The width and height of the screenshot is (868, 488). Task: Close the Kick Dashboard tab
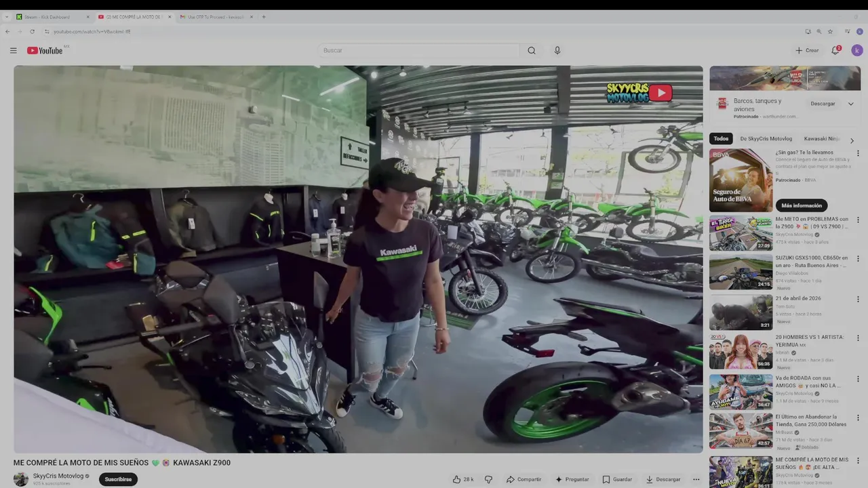(x=87, y=17)
